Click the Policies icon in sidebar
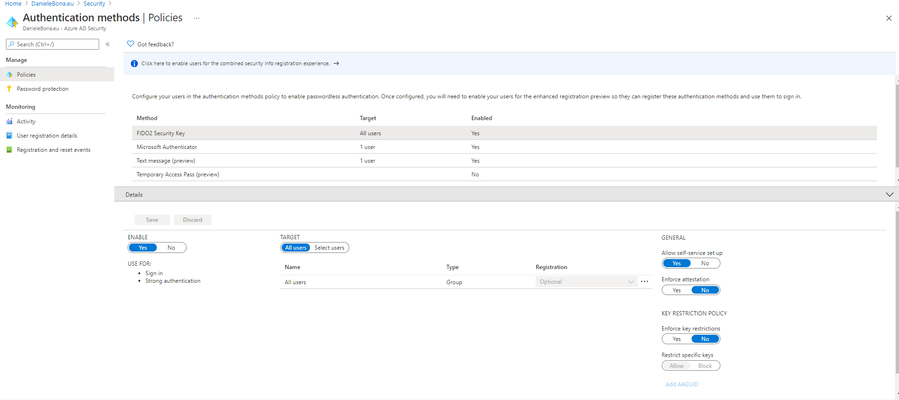 (x=9, y=74)
